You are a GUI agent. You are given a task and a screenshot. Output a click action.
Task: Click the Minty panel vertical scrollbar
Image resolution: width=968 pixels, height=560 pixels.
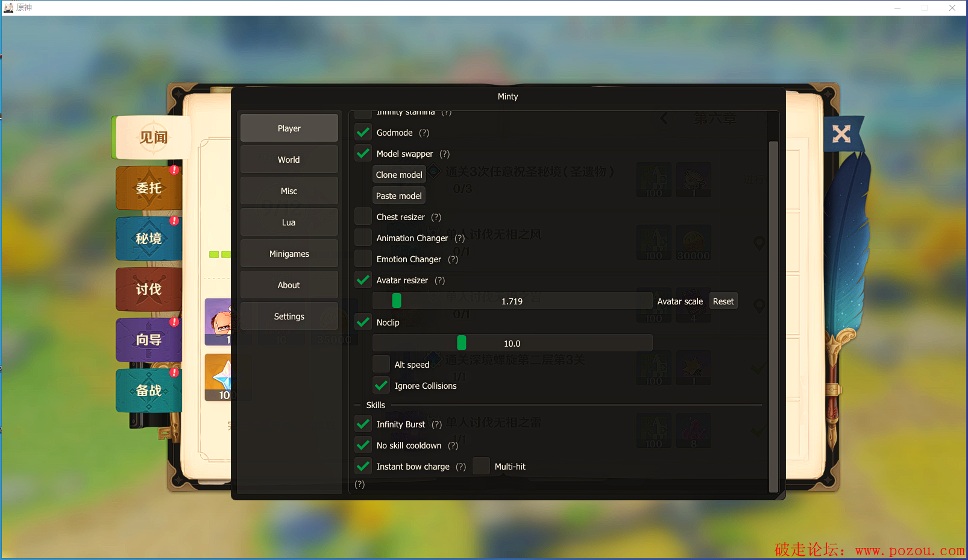click(x=774, y=316)
